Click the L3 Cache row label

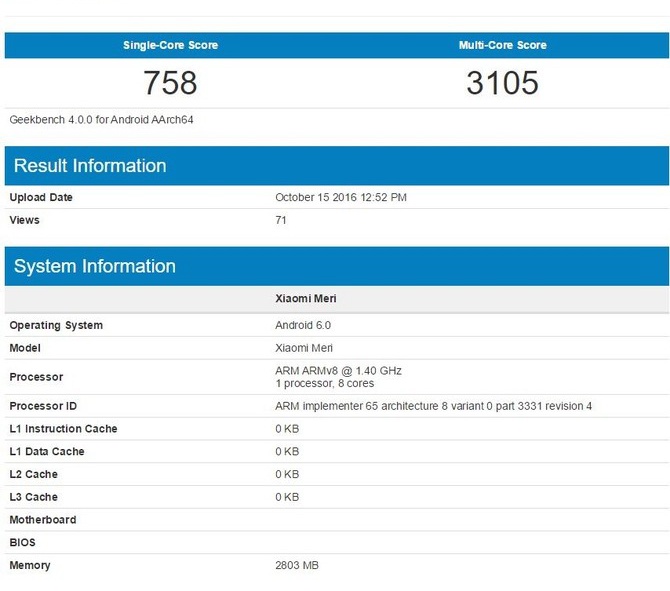tap(34, 497)
